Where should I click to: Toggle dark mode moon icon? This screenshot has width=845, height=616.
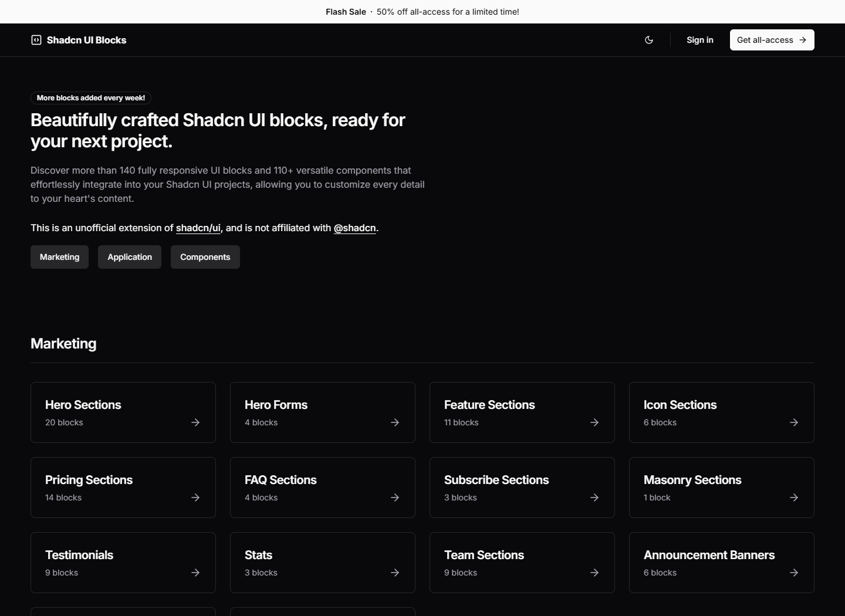tap(649, 40)
